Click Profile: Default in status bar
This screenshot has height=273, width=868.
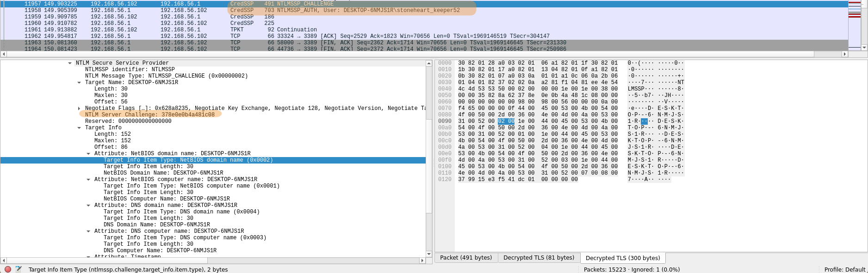click(845, 269)
